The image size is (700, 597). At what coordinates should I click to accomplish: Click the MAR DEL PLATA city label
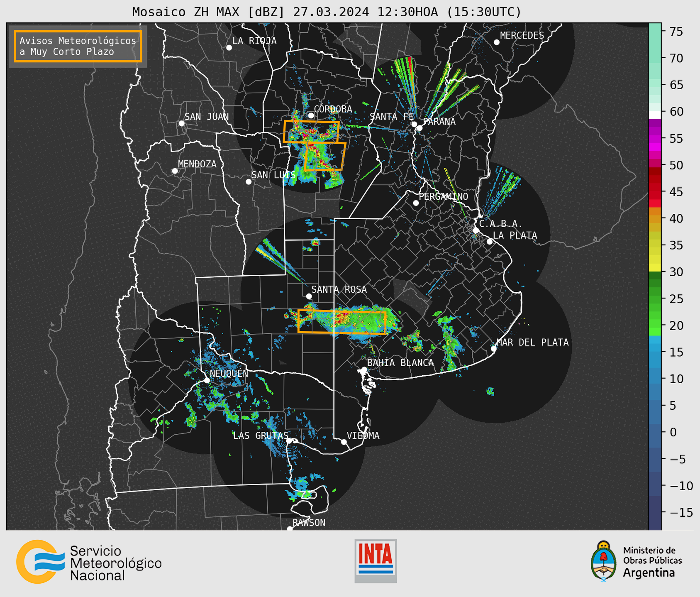532,342
